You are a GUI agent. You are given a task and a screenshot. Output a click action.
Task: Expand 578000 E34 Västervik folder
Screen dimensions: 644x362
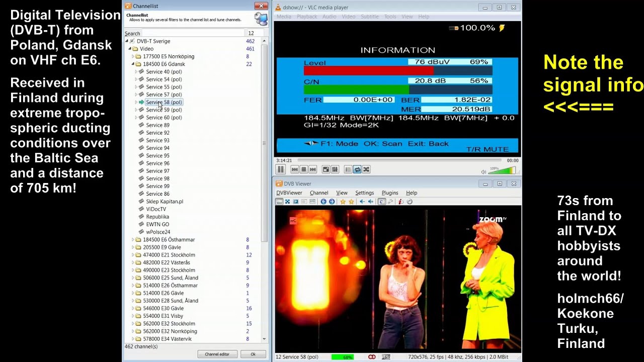coord(133,339)
